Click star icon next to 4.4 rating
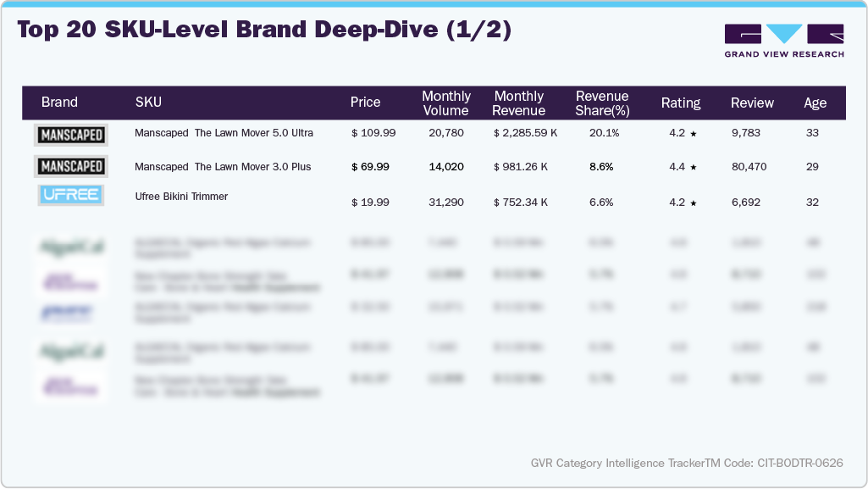 (x=693, y=167)
